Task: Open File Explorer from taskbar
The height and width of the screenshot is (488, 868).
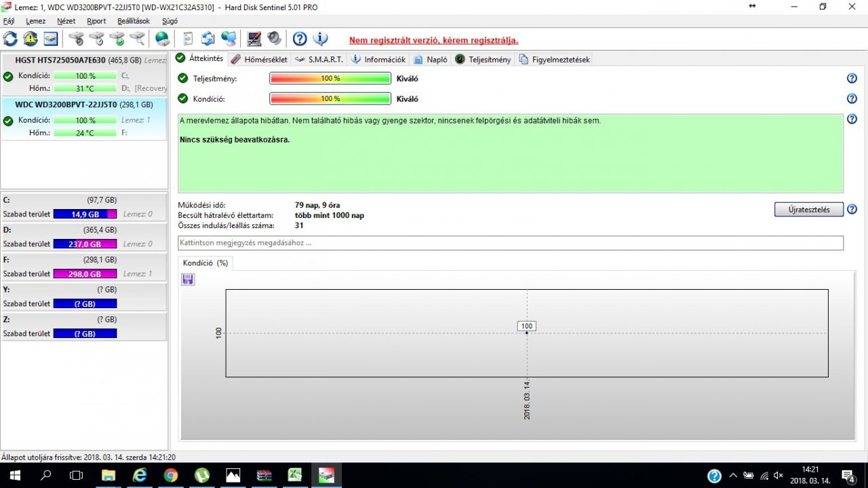Action: (108, 476)
